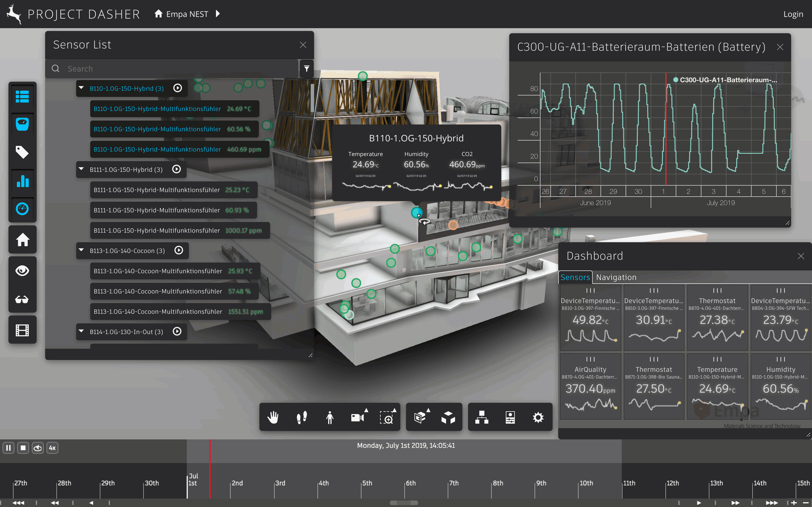812x507 pixels.
Task: Open the model structure browser icon
Action: coord(482,417)
